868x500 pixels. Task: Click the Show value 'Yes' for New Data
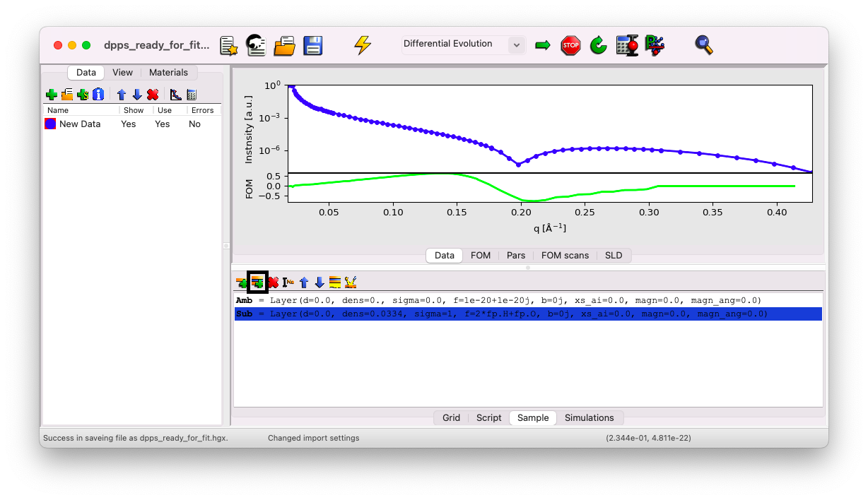[x=129, y=124]
